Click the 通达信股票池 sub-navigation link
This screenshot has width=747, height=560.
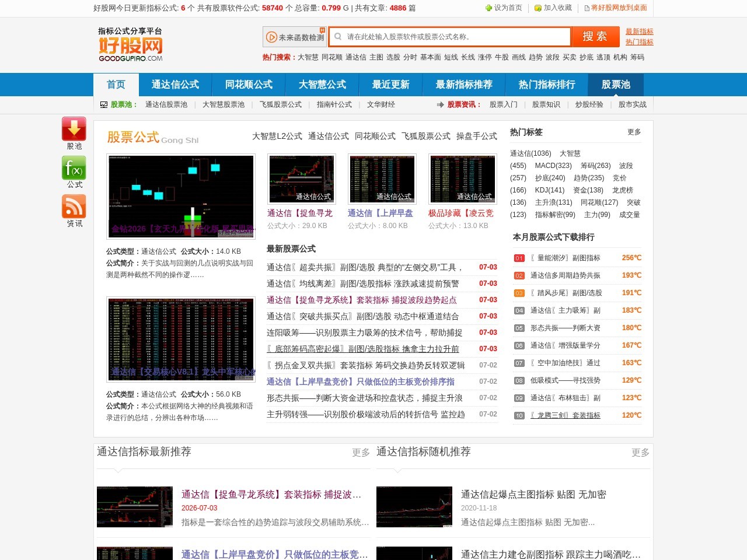click(x=166, y=105)
